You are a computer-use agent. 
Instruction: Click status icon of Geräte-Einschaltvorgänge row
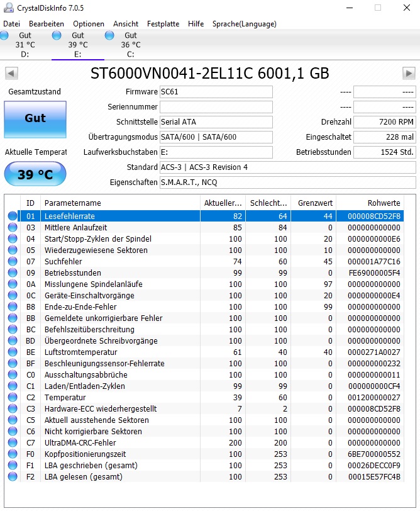(13, 296)
